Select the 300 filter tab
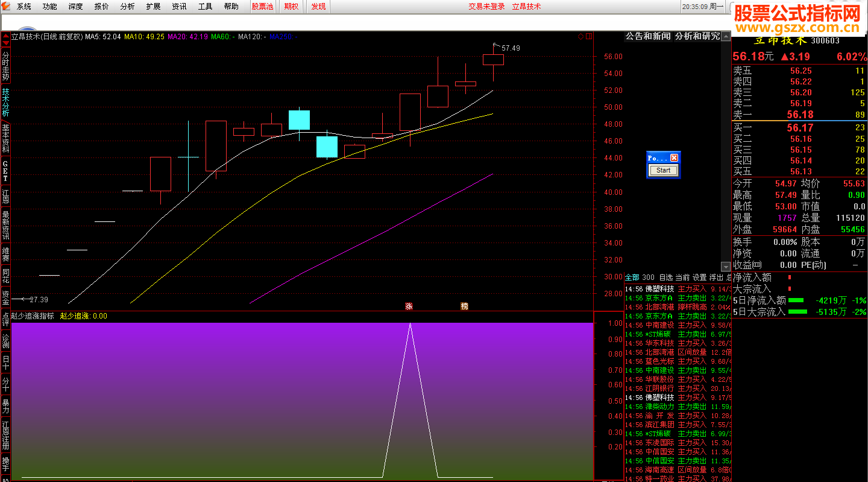This screenshot has height=482, width=868. click(648, 277)
